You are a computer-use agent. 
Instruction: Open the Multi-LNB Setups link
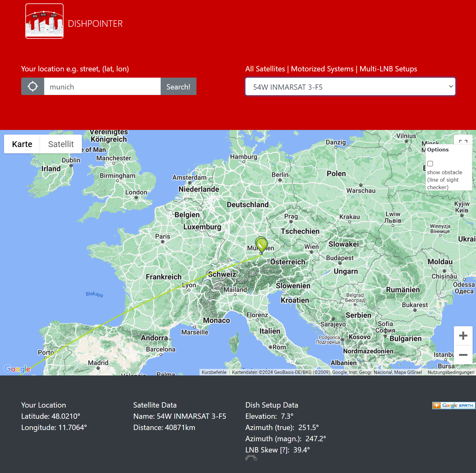[388, 69]
